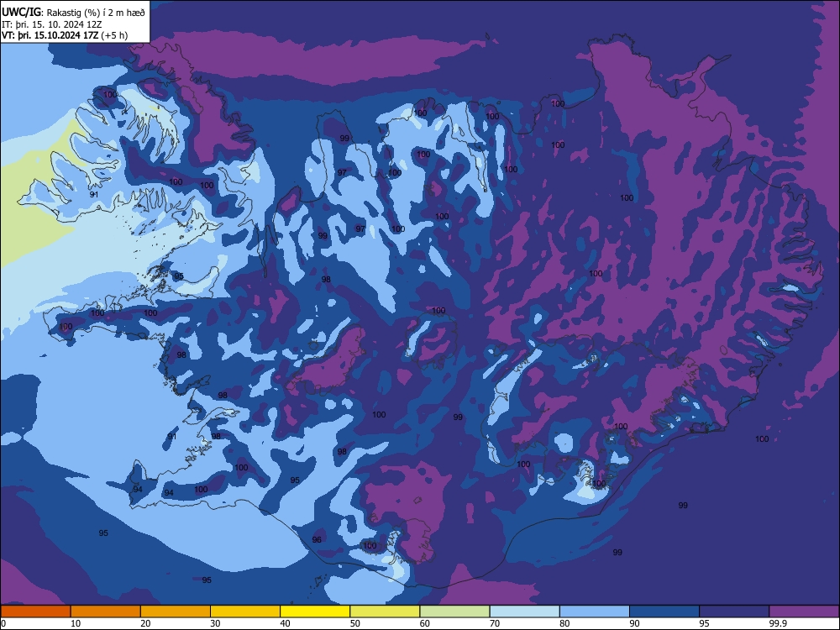This screenshot has width=840, height=630.
Task: Click the legend scale label '60'
Action: pyautogui.click(x=425, y=623)
